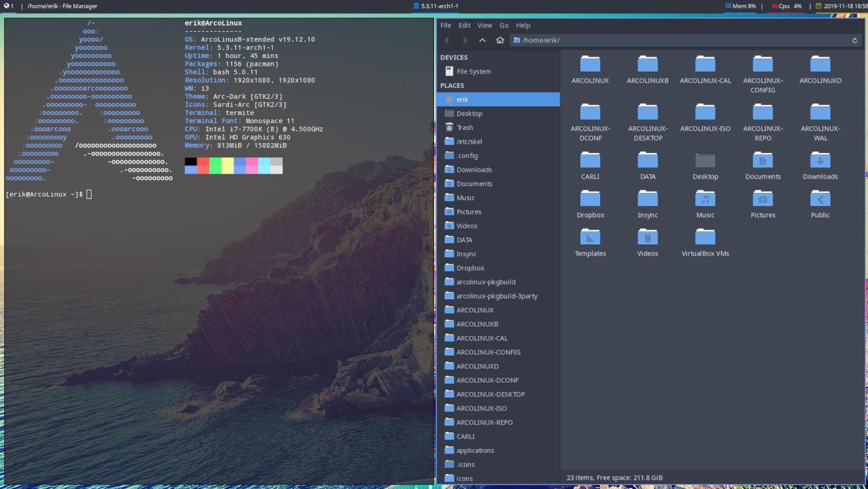Open the Downloads folder icon in main view
868x489 pixels.
pyautogui.click(x=820, y=160)
